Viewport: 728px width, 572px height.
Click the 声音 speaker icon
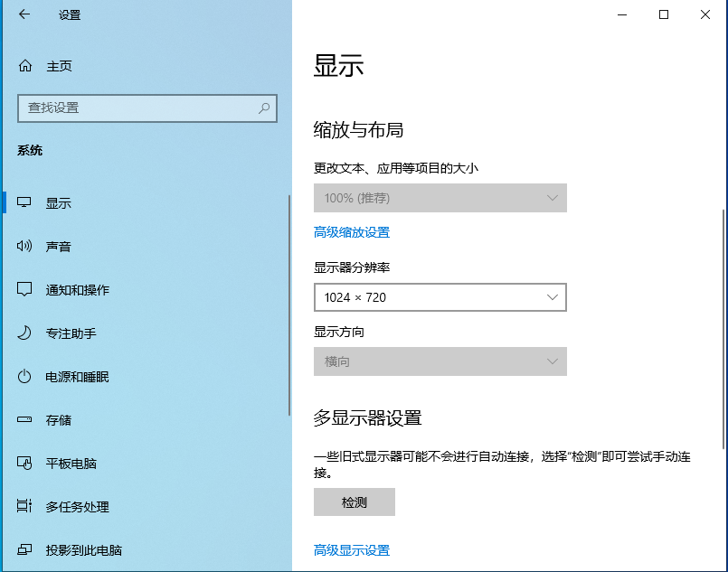pyautogui.click(x=24, y=246)
